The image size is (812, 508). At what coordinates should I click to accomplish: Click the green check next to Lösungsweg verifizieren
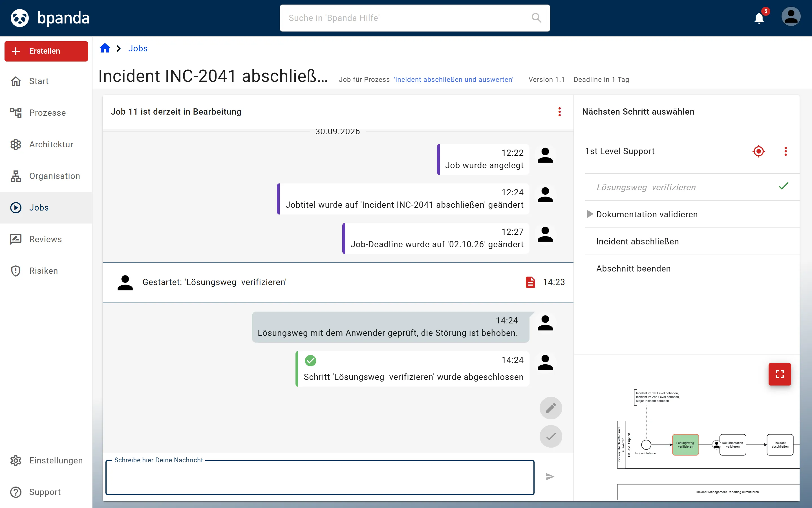[x=784, y=186]
